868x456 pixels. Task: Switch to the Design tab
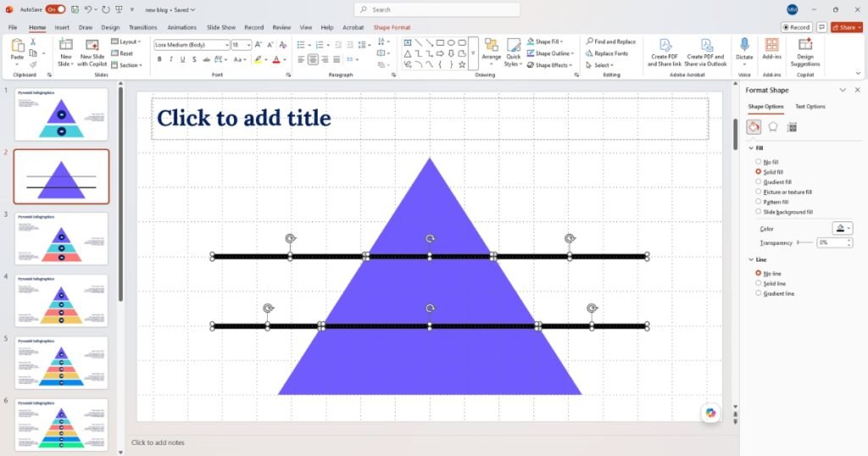point(110,27)
